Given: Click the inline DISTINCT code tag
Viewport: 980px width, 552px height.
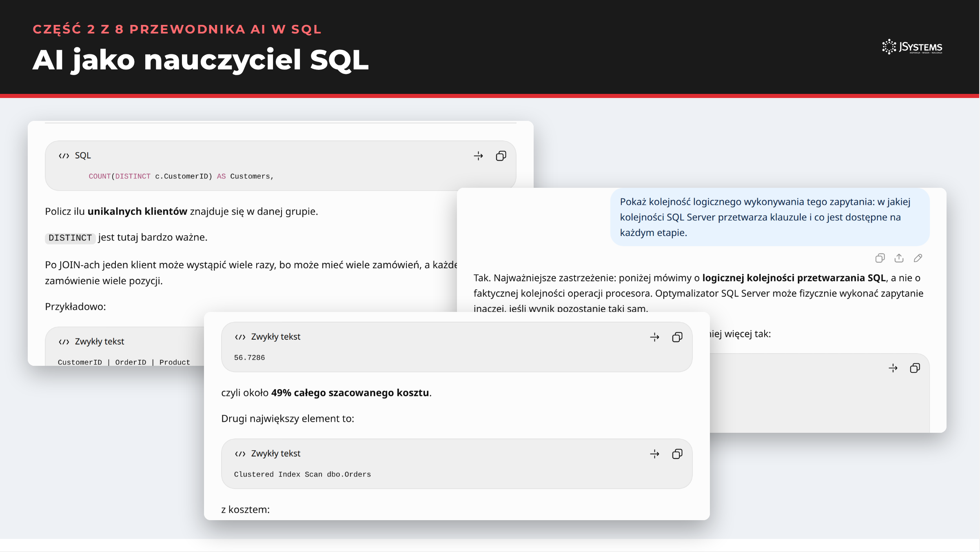Looking at the screenshot, I should coord(70,238).
